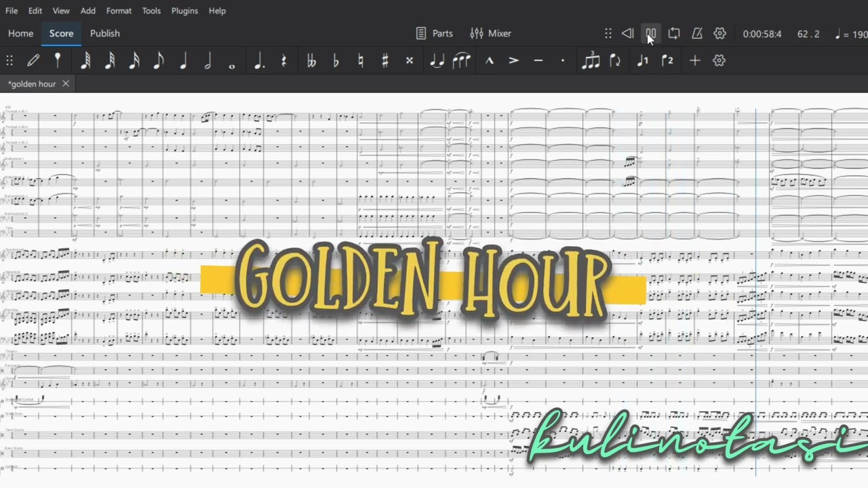Viewport: 868px width, 488px height.
Task: Click the playback time 0:00:58:4
Action: point(762,34)
